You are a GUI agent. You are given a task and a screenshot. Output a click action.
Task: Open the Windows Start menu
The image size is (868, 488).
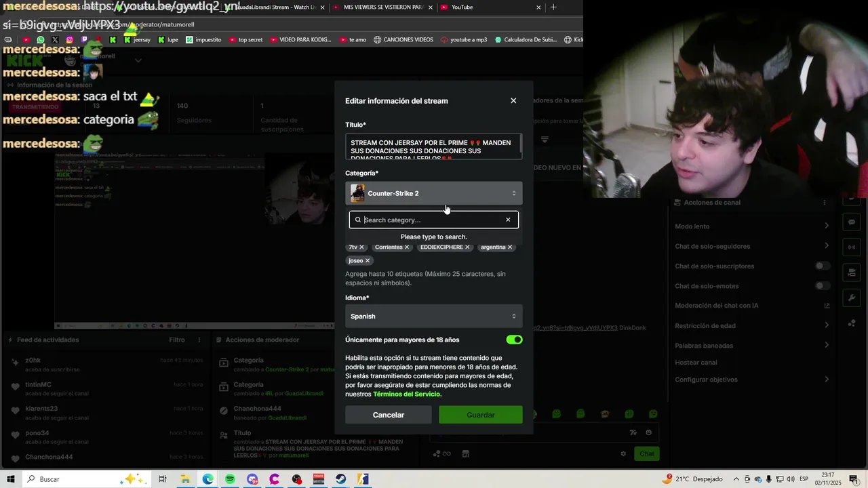(11, 479)
